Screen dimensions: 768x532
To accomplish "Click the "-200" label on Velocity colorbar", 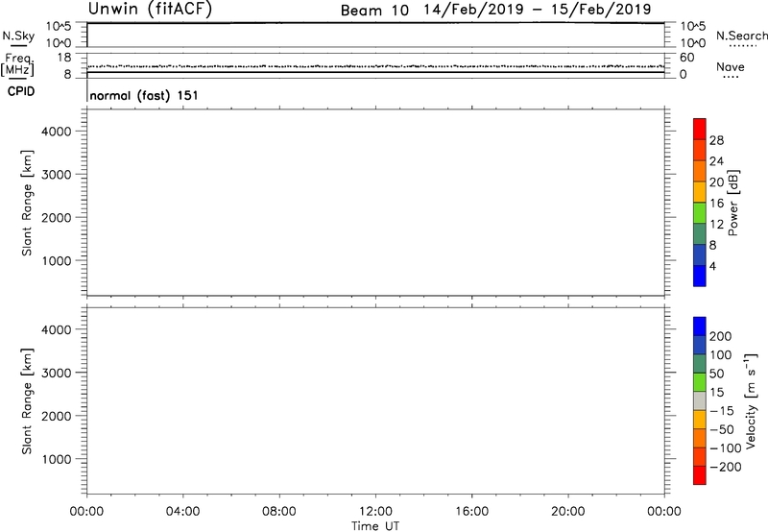I will tap(726, 467).
